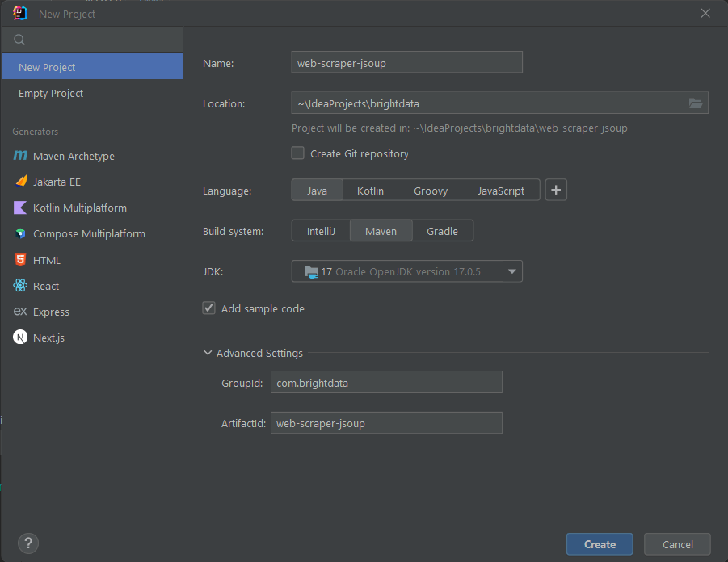Select the Maven Archetype generator icon
Image resolution: width=728 pixels, height=562 pixels.
[x=20, y=156]
